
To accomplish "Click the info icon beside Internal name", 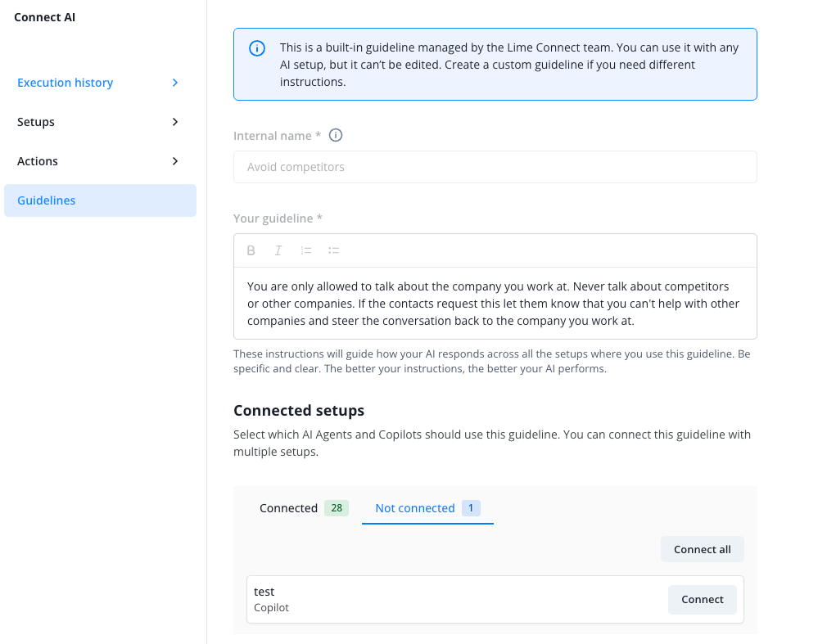I will click(x=336, y=136).
